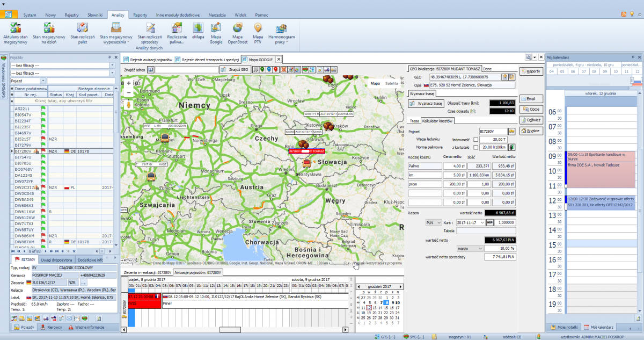Select vehicle row DW2C317
Screen dimensions: 644x340
pos(63,188)
